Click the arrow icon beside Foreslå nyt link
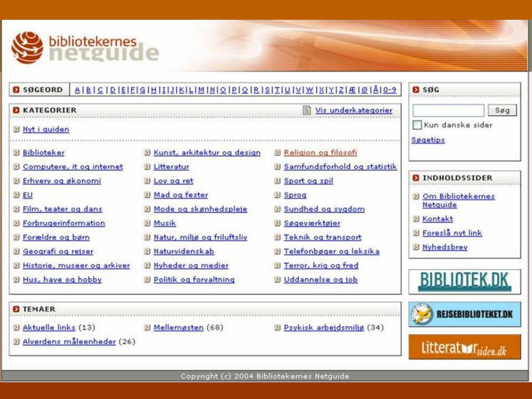The height and width of the screenshot is (399, 532). [x=416, y=233]
